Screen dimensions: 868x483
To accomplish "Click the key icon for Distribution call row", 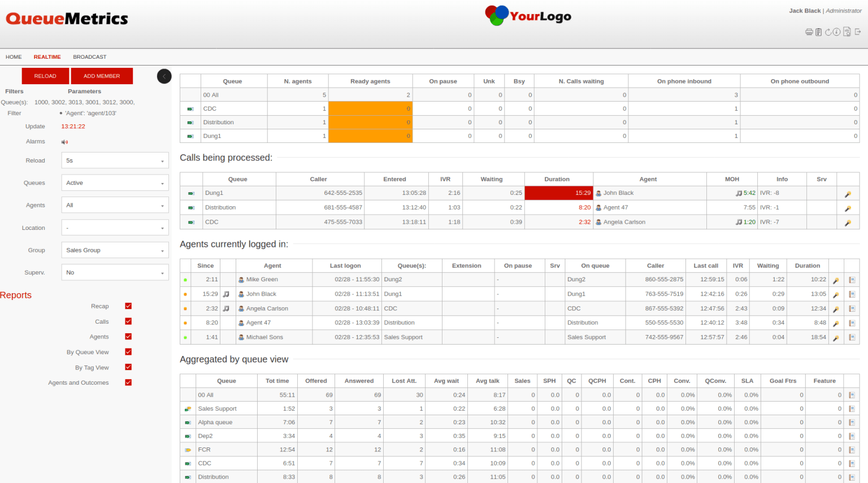I will (848, 208).
